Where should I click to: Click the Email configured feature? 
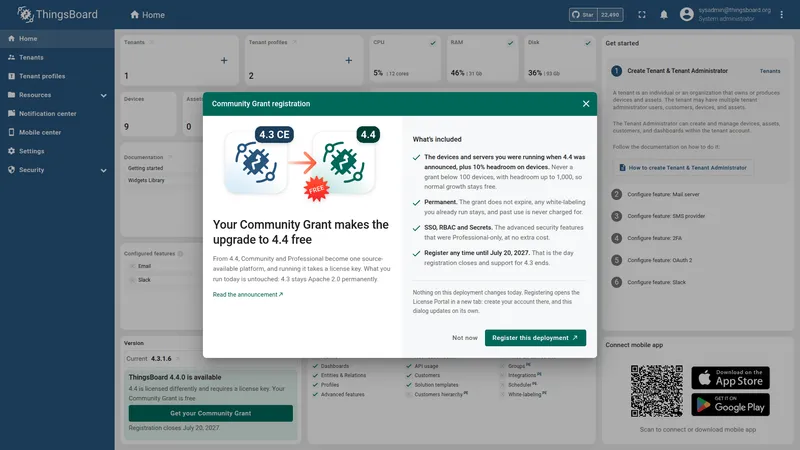[144, 266]
